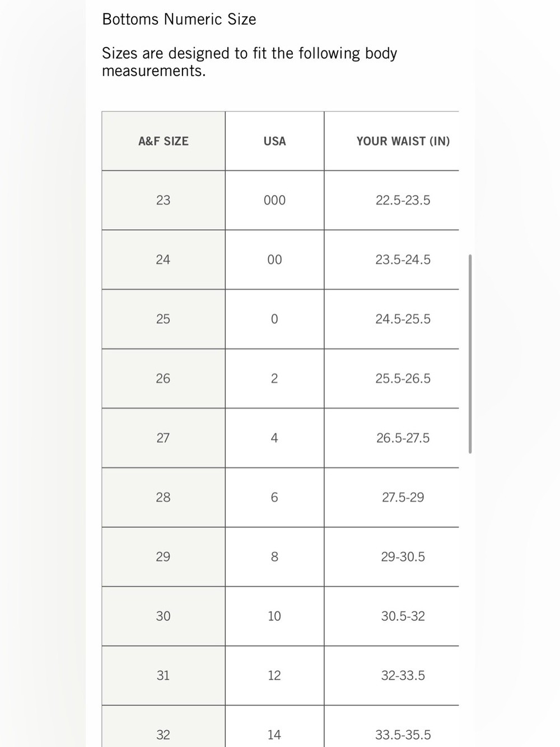Screen dimensions: 560x747
Task: Select waist range 27.5-29
Action: click(403, 497)
